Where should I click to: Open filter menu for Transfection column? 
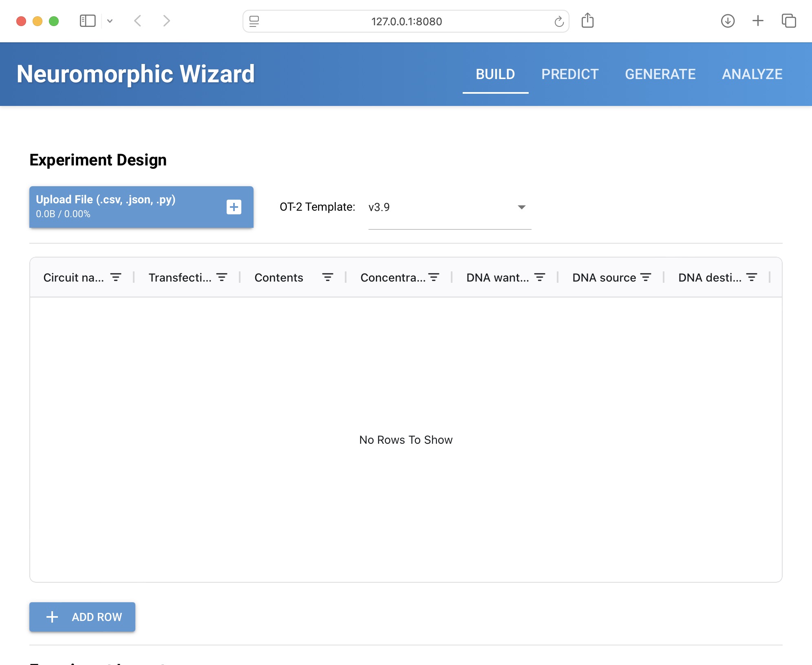[222, 277]
